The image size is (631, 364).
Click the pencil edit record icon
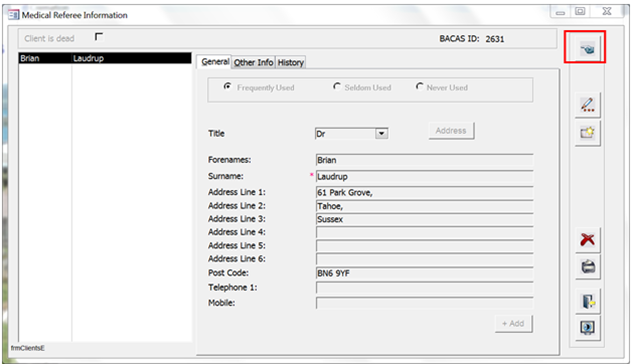pos(588,105)
